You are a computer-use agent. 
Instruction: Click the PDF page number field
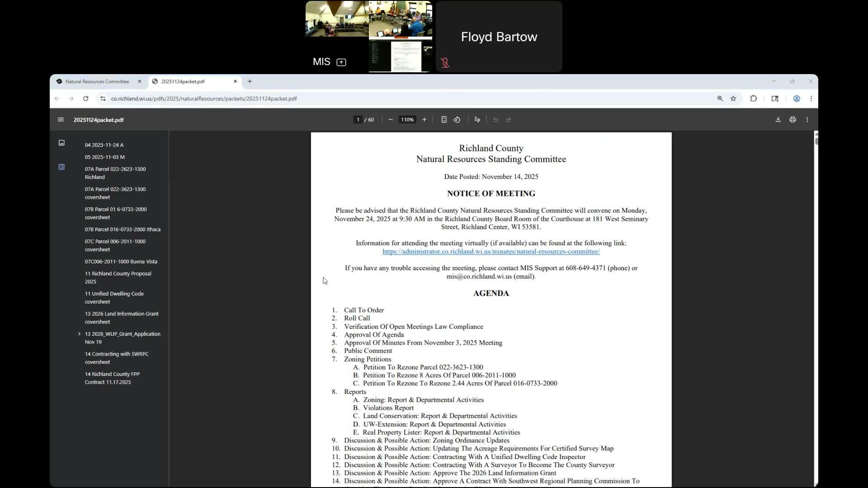(x=358, y=120)
